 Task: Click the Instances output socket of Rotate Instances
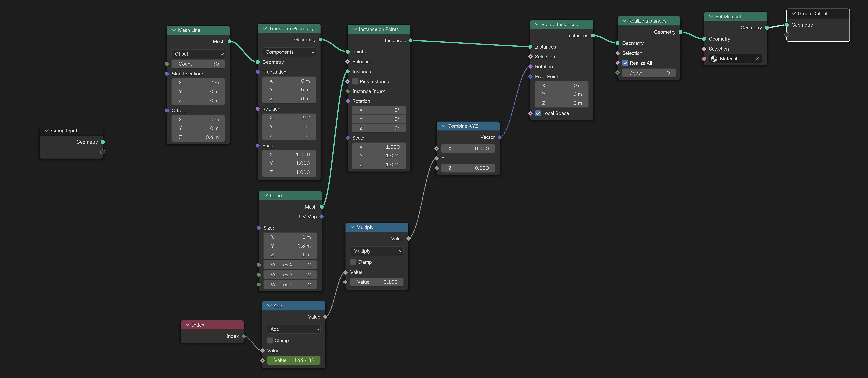[593, 36]
